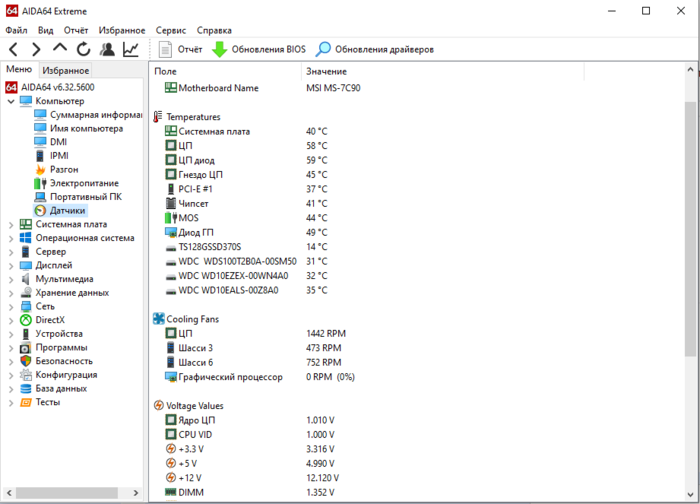The image size is (700, 504).
Task: Open the user management icon in the toolbar
Action: 107,49
